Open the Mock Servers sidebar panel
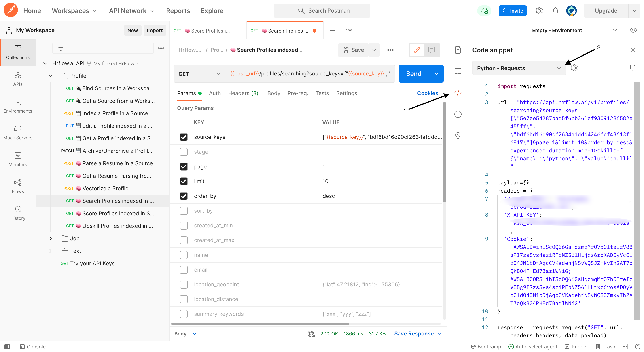The width and height of the screenshot is (644, 352). pos(18,133)
